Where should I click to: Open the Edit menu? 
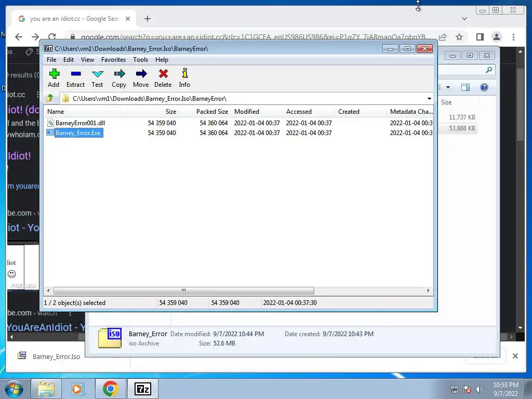[69, 60]
